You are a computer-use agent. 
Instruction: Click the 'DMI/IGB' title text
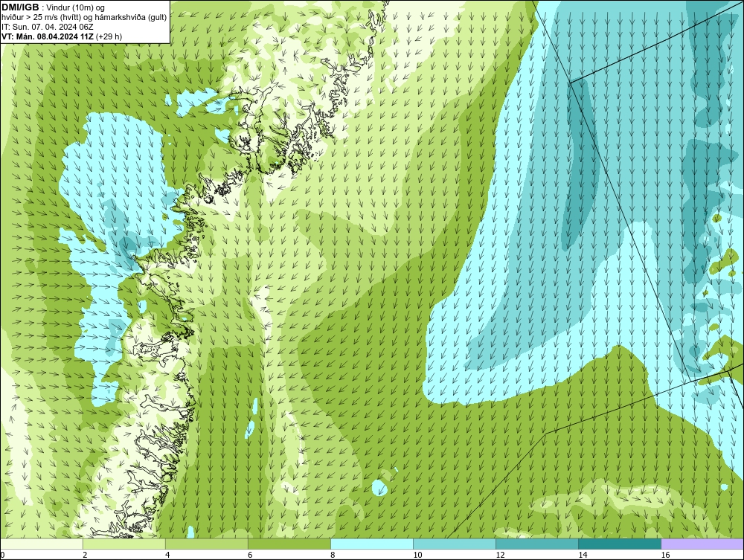tap(20, 7)
